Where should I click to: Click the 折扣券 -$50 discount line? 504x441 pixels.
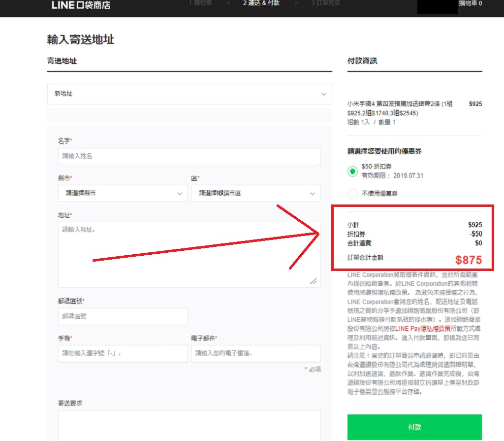pos(414,234)
